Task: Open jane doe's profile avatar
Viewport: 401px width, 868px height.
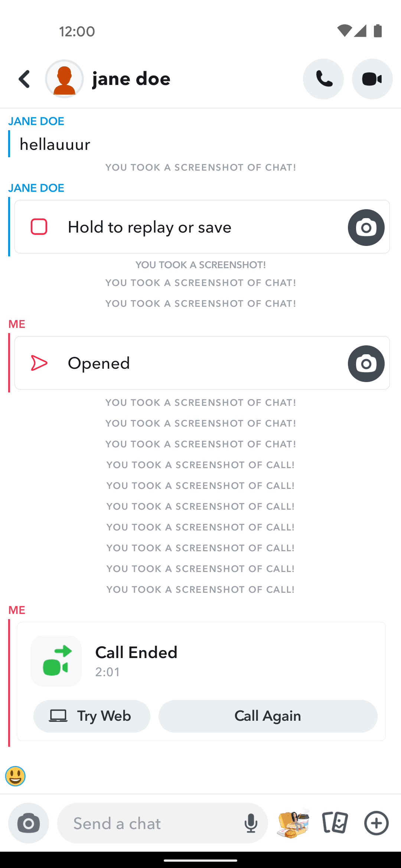Action: 65,79
